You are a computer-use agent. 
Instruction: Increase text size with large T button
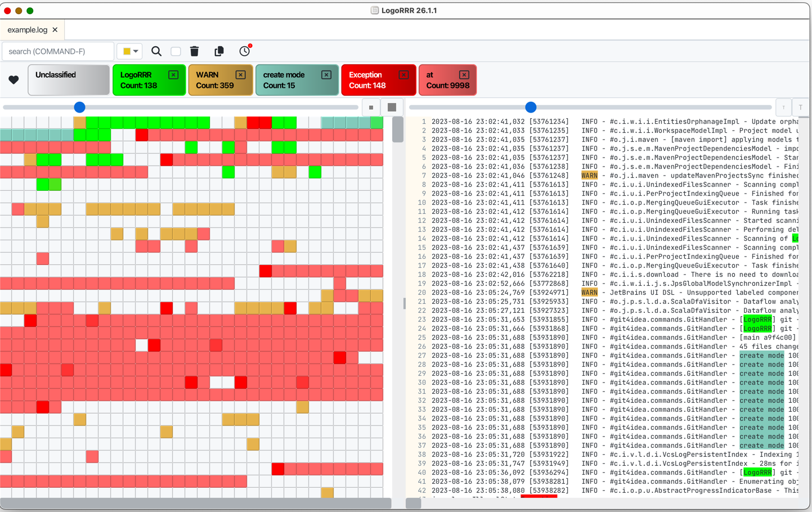click(801, 107)
